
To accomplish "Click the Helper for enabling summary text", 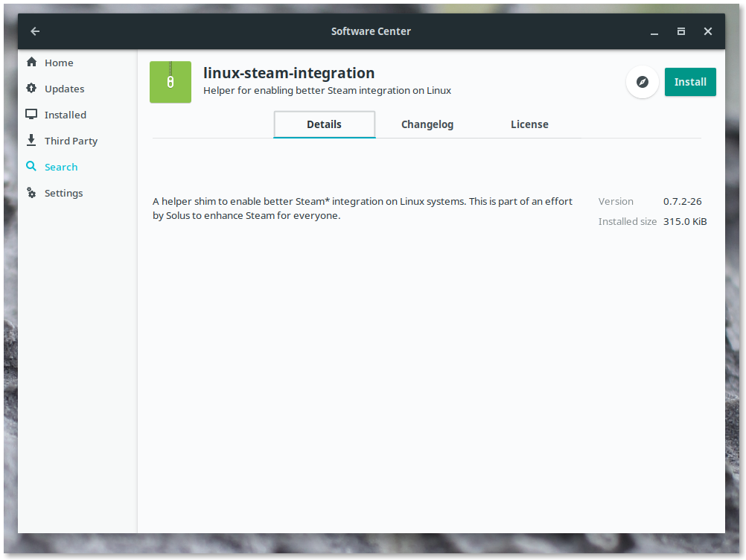I will click(x=327, y=90).
